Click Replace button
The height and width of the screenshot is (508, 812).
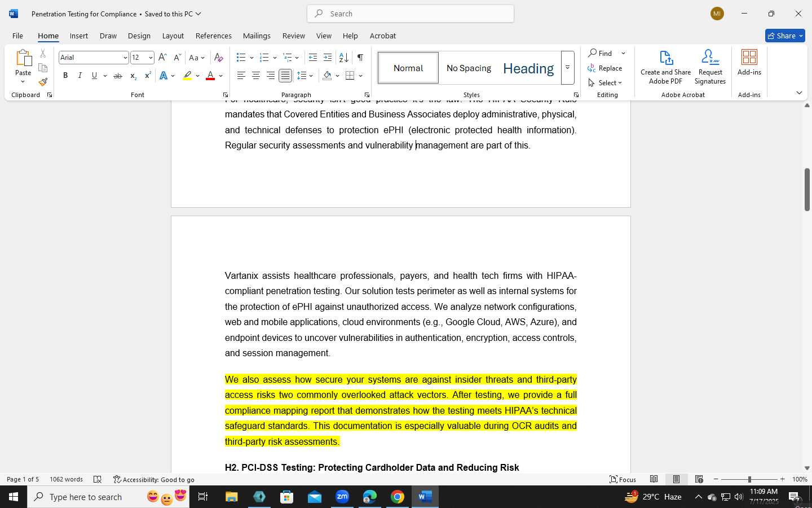[605, 68]
